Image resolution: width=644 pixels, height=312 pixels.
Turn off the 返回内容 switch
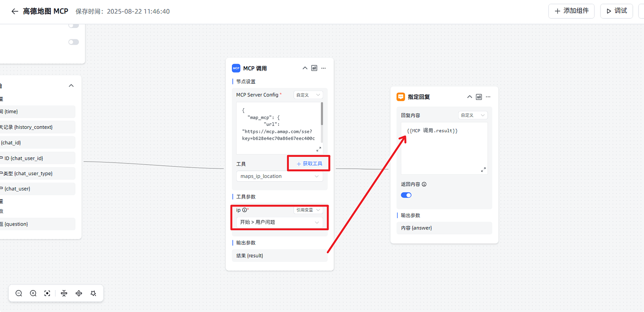[x=406, y=195]
